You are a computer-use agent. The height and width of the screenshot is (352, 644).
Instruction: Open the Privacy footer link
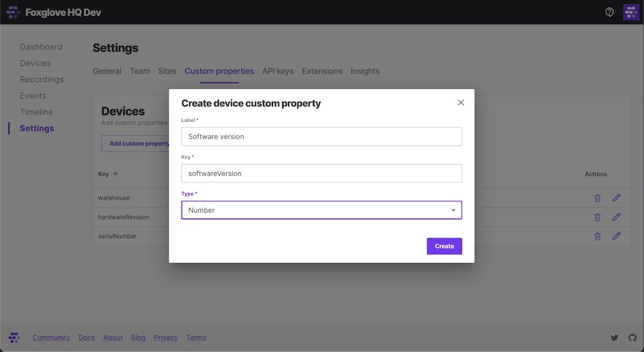tap(166, 338)
